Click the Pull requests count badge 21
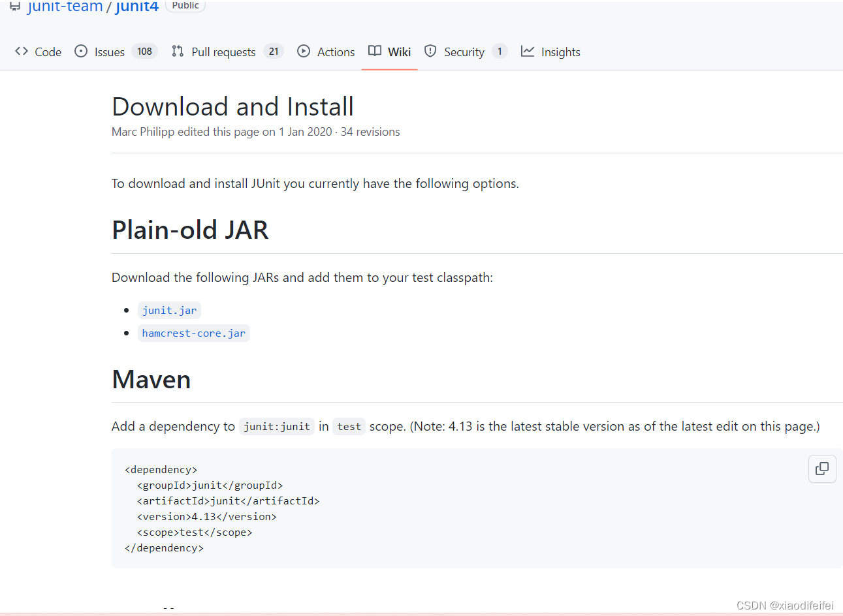 click(x=274, y=51)
